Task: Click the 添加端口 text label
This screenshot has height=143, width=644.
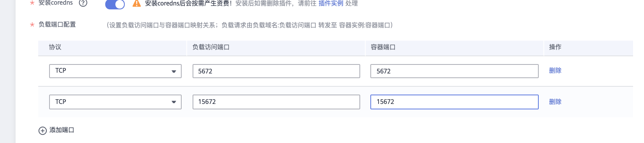Action: coord(62,130)
